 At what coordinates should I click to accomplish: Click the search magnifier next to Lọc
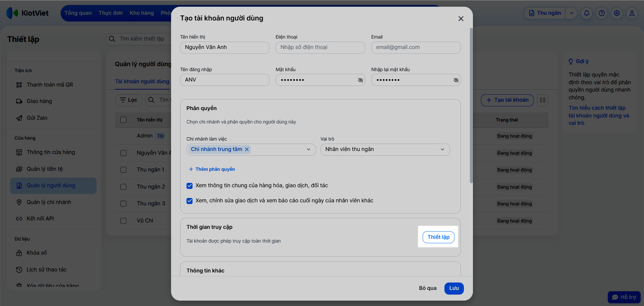click(x=151, y=100)
